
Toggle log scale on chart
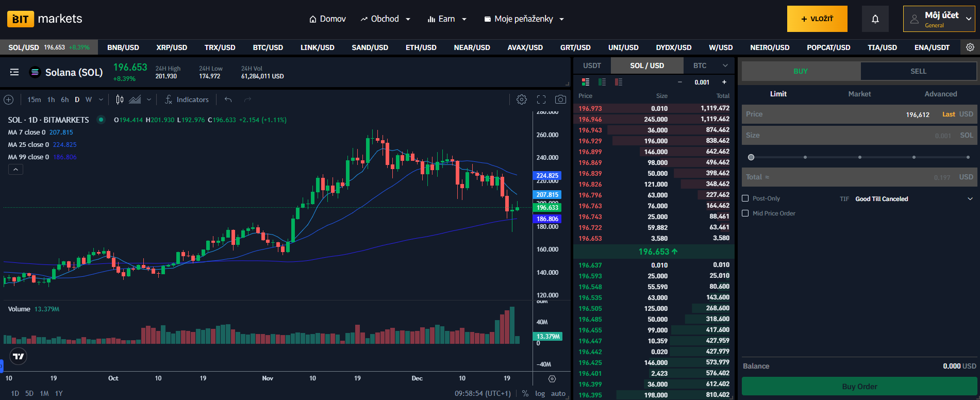[540, 393]
